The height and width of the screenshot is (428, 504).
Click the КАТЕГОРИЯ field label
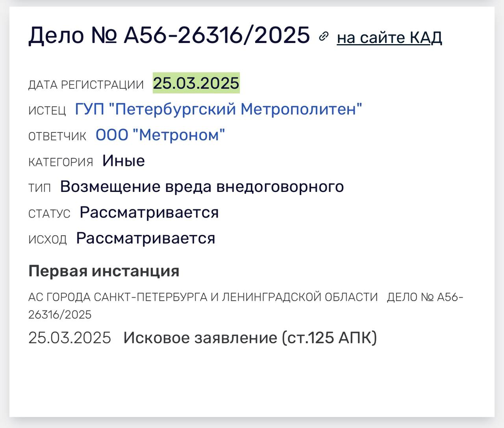[61, 162]
